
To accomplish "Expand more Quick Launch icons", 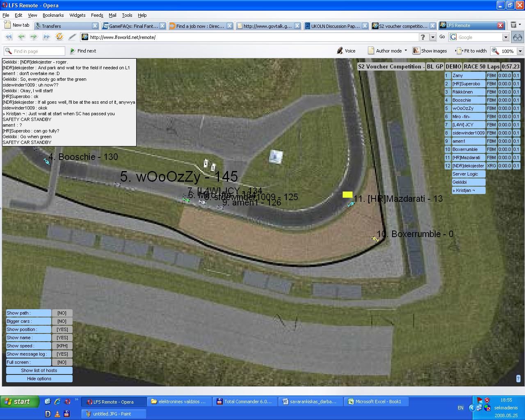I will pos(76,399).
